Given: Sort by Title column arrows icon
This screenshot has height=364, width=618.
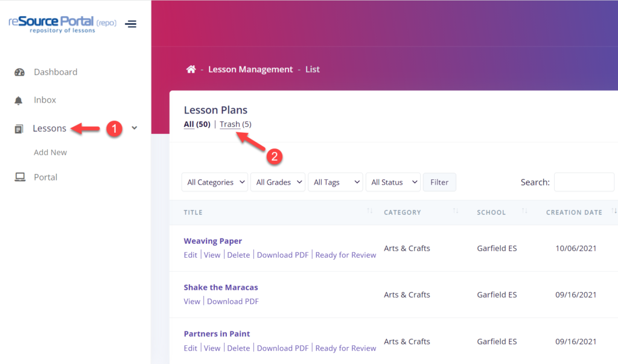Looking at the screenshot, I should click(x=369, y=212).
